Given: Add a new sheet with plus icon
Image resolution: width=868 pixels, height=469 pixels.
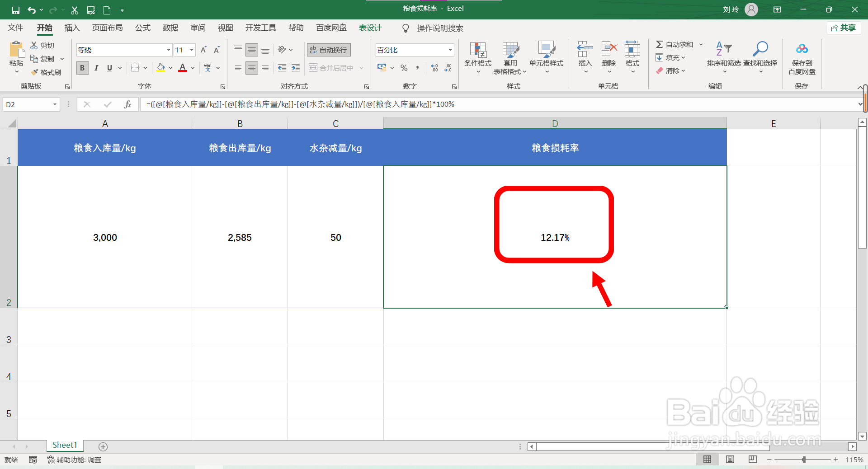Looking at the screenshot, I should (103, 446).
